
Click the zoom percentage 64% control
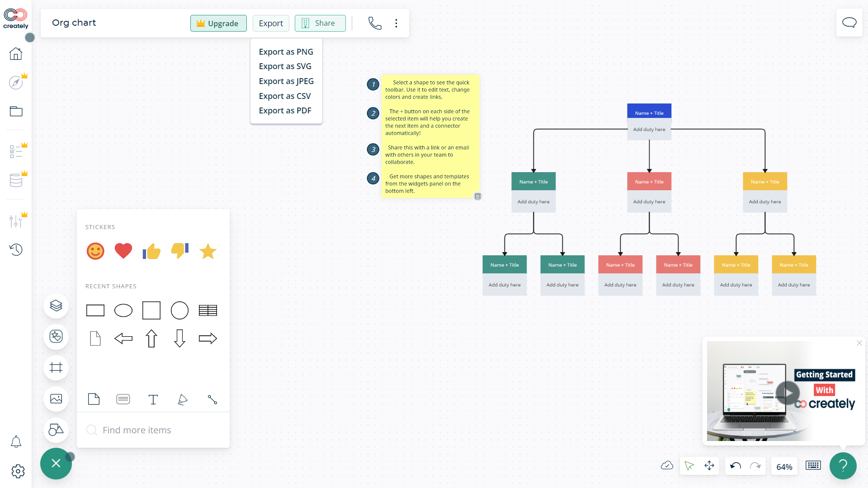[784, 465]
